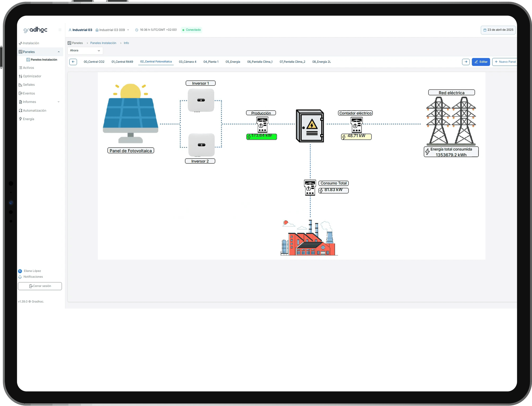This screenshot has height=406, width=532.
Task: Switch to the 07_Pantalla Clima_2 tab
Action: click(x=292, y=62)
